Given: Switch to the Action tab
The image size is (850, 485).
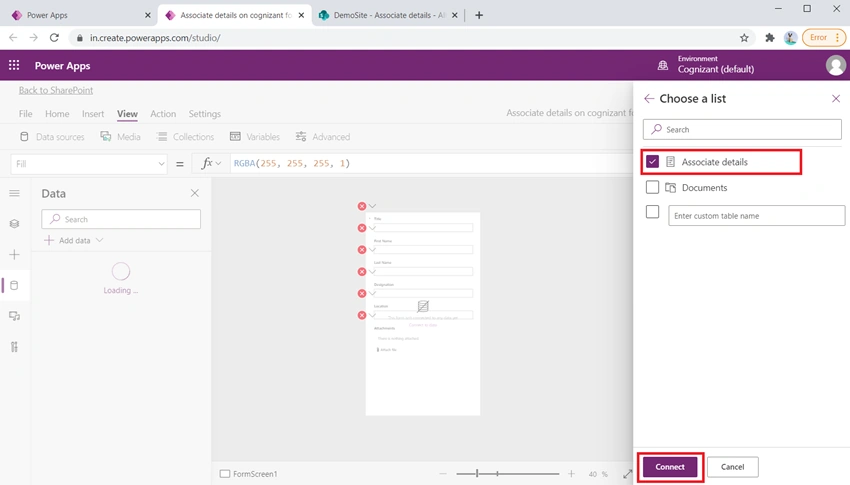Looking at the screenshot, I should (x=163, y=114).
